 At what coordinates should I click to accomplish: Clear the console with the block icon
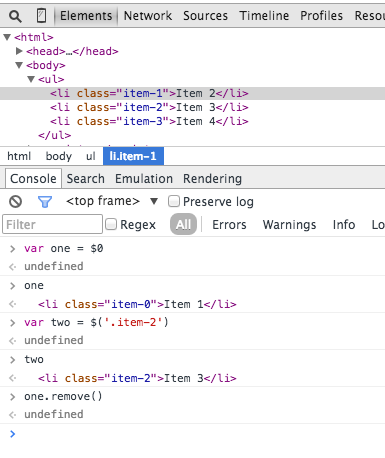pyautogui.click(x=15, y=202)
